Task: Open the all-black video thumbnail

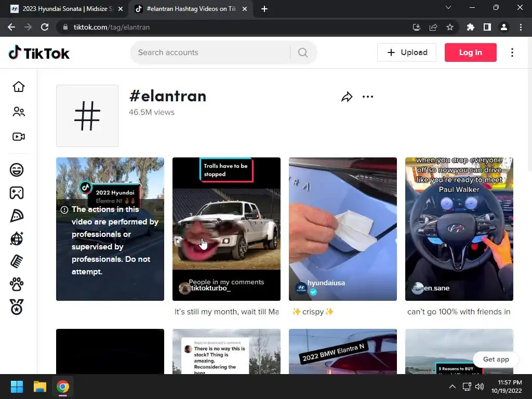Action: click(x=110, y=352)
